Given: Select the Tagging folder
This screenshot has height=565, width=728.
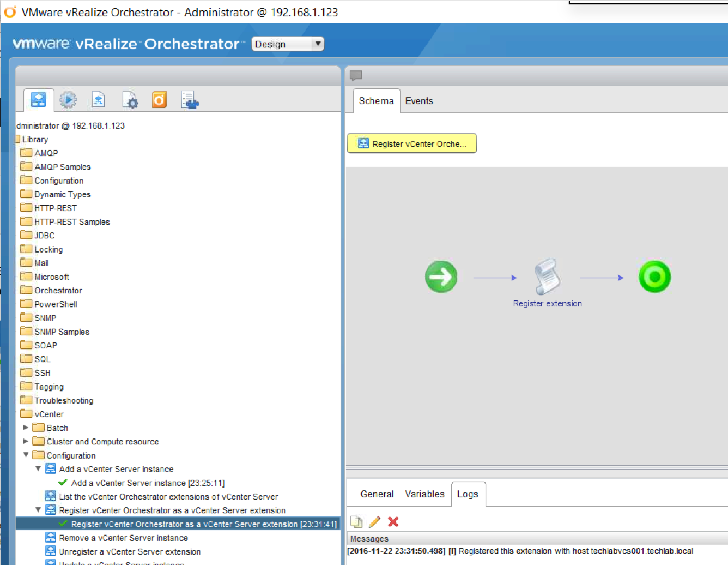Looking at the screenshot, I should [49, 387].
